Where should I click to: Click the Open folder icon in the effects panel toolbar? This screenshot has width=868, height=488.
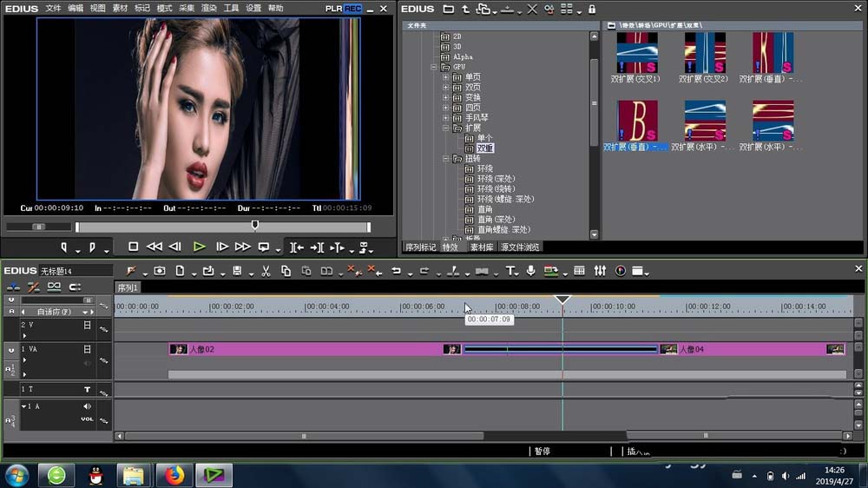(x=449, y=9)
